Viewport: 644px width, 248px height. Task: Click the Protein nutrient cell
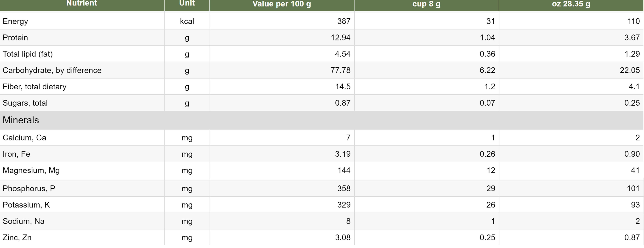point(15,38)
